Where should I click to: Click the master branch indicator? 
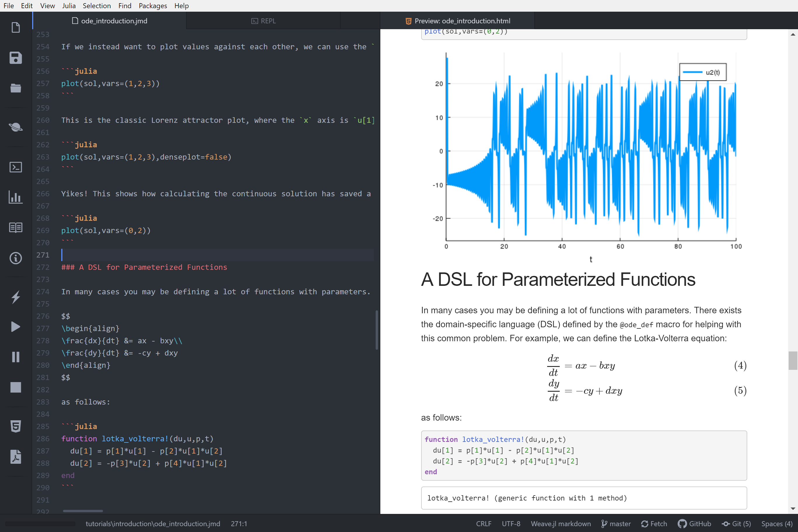(616, 524)
